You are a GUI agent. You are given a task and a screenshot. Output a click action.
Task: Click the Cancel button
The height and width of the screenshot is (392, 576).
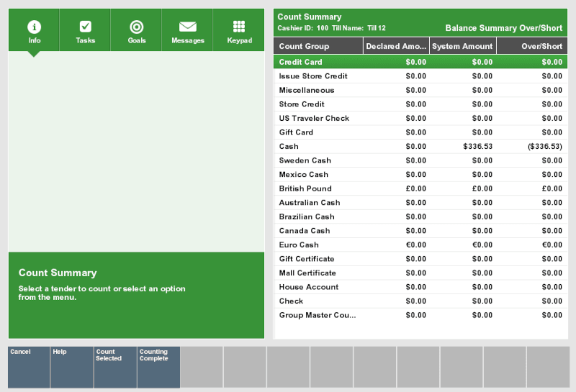point(29,367)
